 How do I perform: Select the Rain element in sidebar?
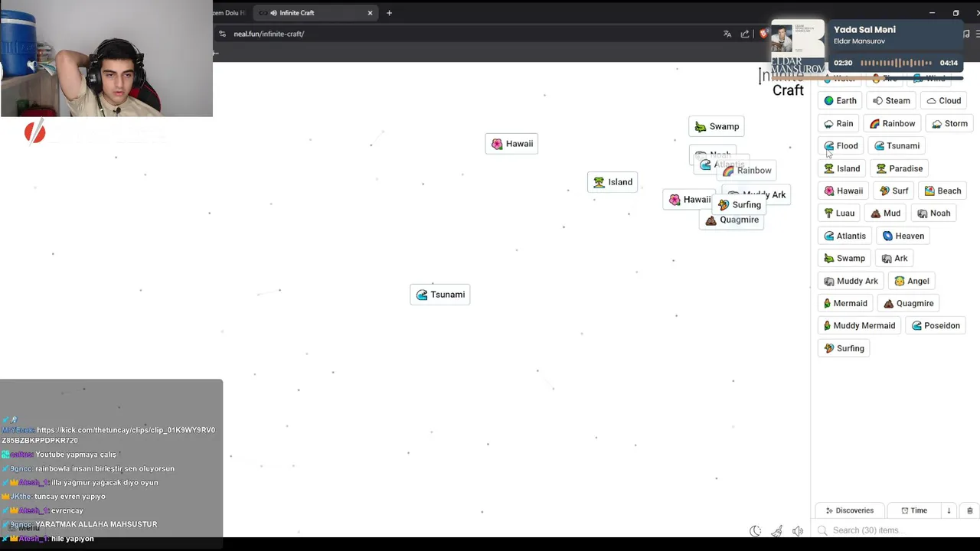(838, 123)
